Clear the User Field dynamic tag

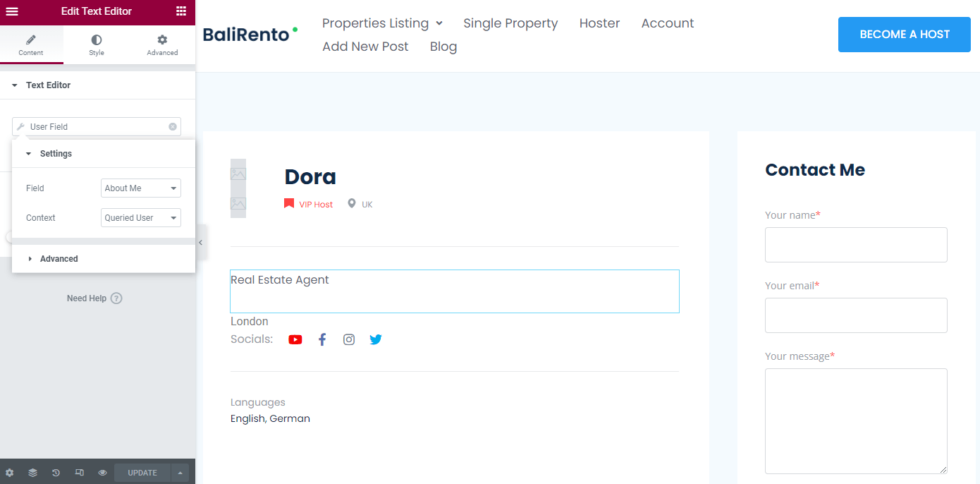pyautogui.click(x=173, y=127)
